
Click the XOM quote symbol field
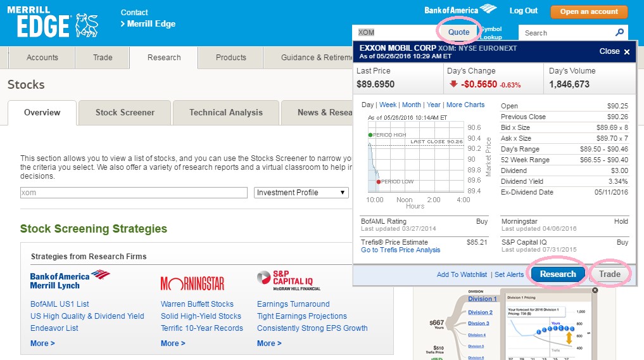(x=395, y=32)
